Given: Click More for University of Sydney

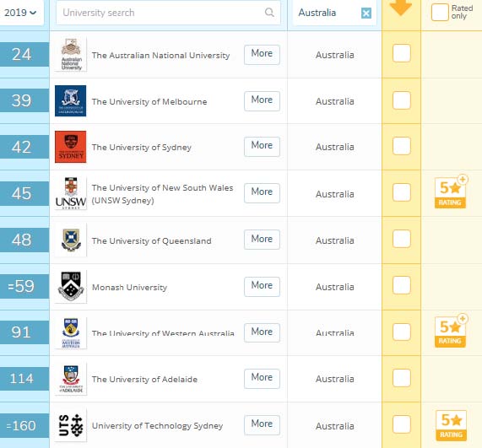Looking at the screenshot, I should tap(262, 147).
